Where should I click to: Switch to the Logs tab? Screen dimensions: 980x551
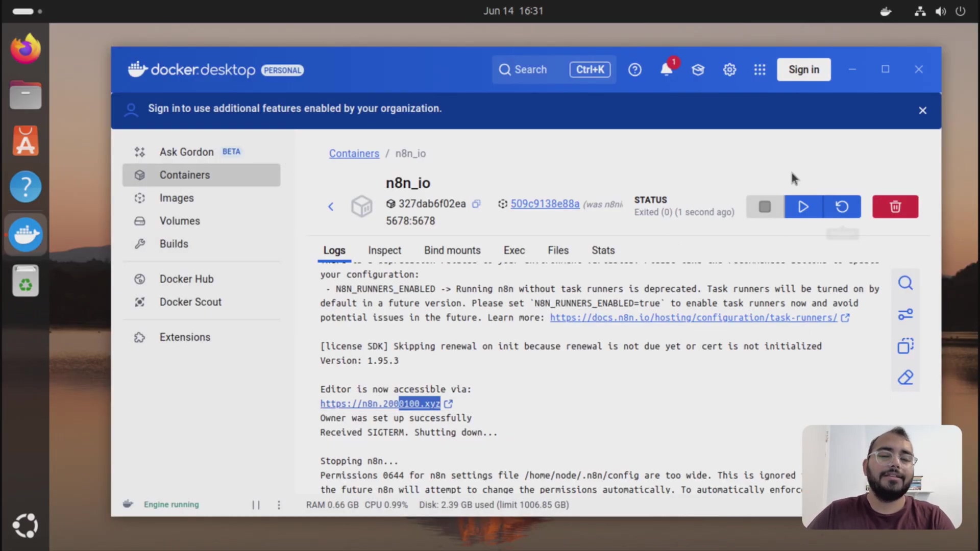click(x=334, y=251)
